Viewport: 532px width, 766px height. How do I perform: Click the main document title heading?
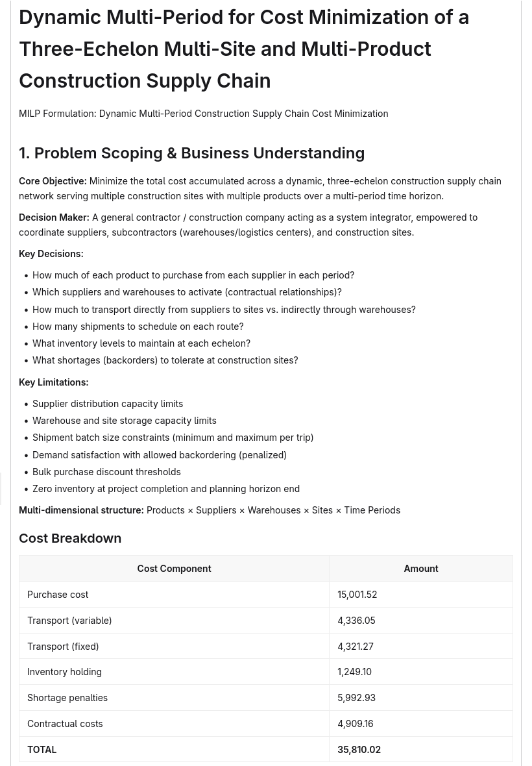pyautogui.click(x=244, y=49)
